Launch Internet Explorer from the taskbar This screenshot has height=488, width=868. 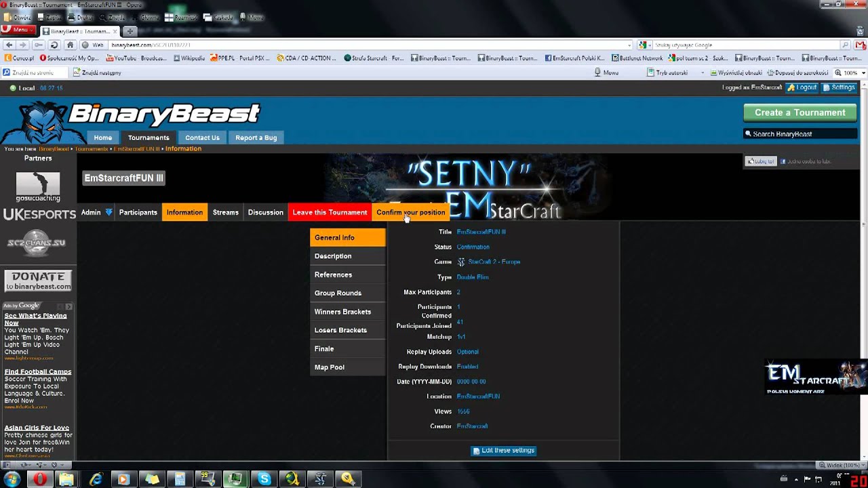96,480
